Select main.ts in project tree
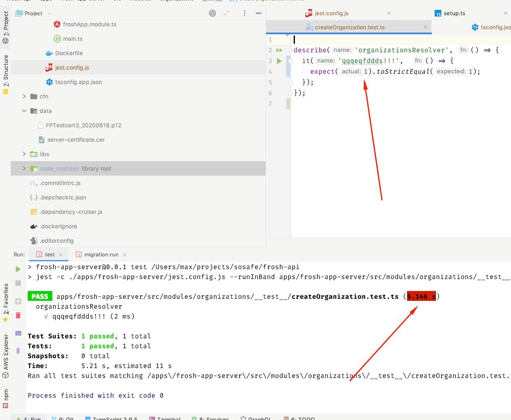This screenshot has width=511, height=420. click(x=68, y=39)
